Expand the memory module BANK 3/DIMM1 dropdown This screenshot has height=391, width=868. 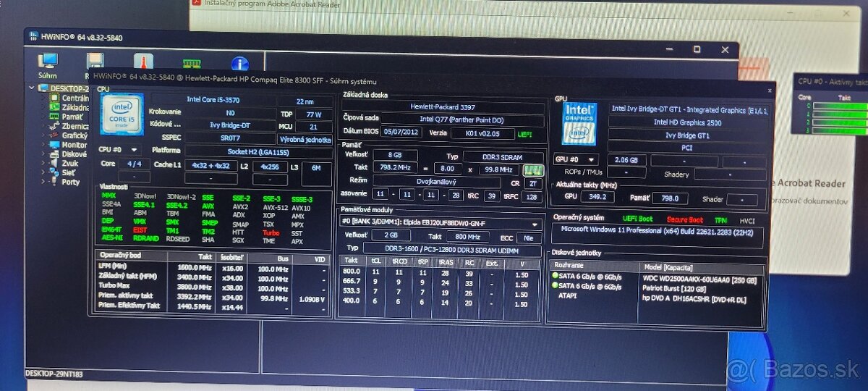(536, 224)
